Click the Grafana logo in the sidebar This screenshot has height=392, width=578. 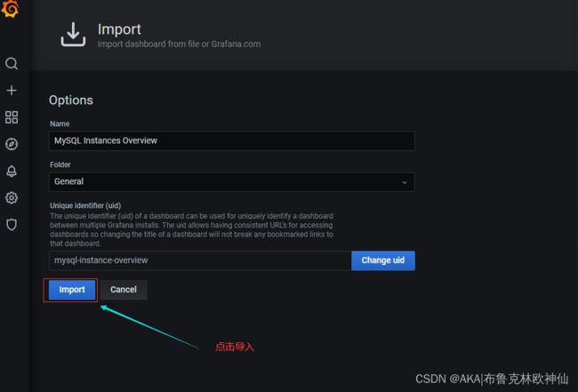[x=11, y=8]
